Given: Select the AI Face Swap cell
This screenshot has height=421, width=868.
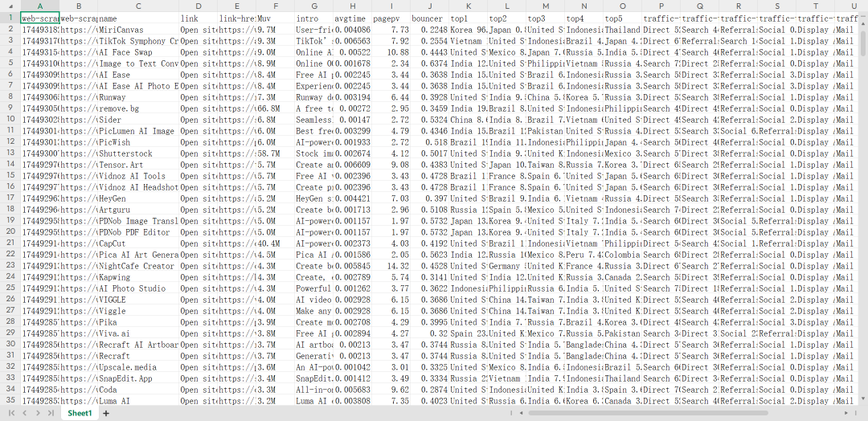Looking at the screenshot, I should click(138, 52).
